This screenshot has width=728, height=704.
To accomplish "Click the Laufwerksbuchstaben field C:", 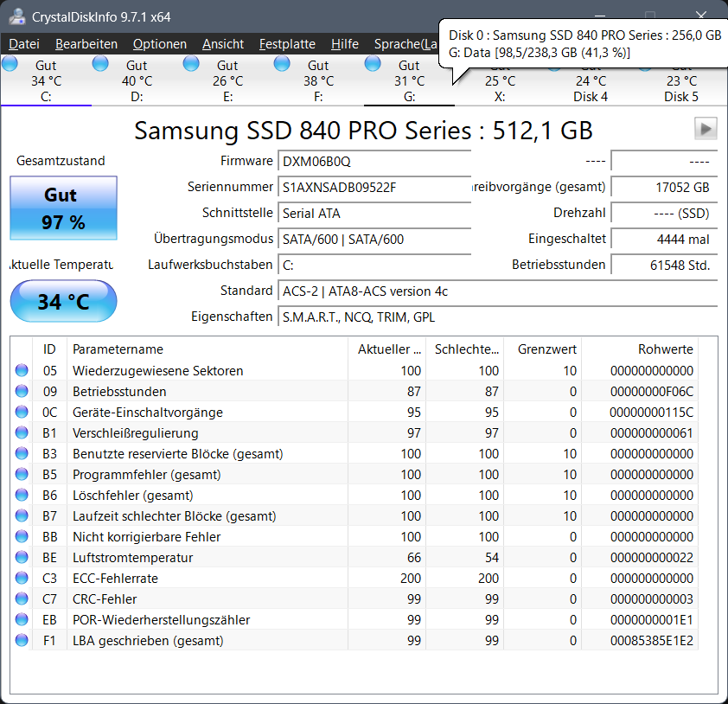I will tap(374, 266).
